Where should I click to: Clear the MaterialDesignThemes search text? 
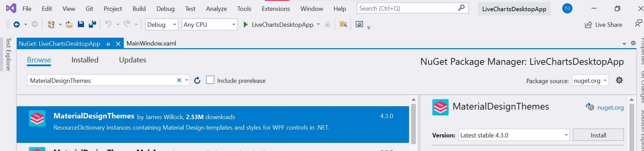179,80
